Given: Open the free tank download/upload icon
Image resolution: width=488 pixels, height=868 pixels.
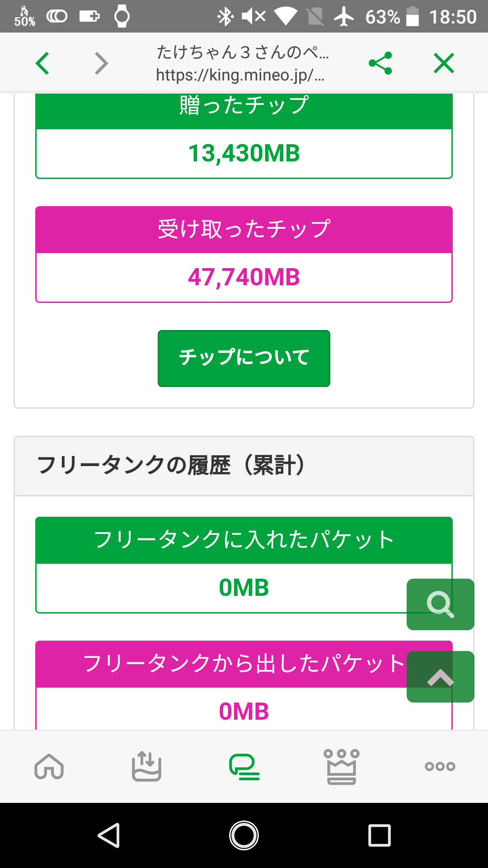Looking at the screenshot, I should point(146,766).
